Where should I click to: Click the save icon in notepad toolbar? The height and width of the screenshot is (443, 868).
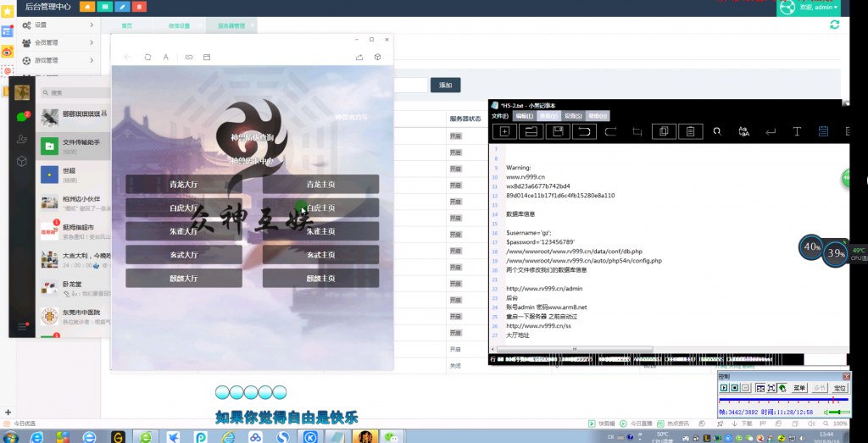[x=557, y=131]
